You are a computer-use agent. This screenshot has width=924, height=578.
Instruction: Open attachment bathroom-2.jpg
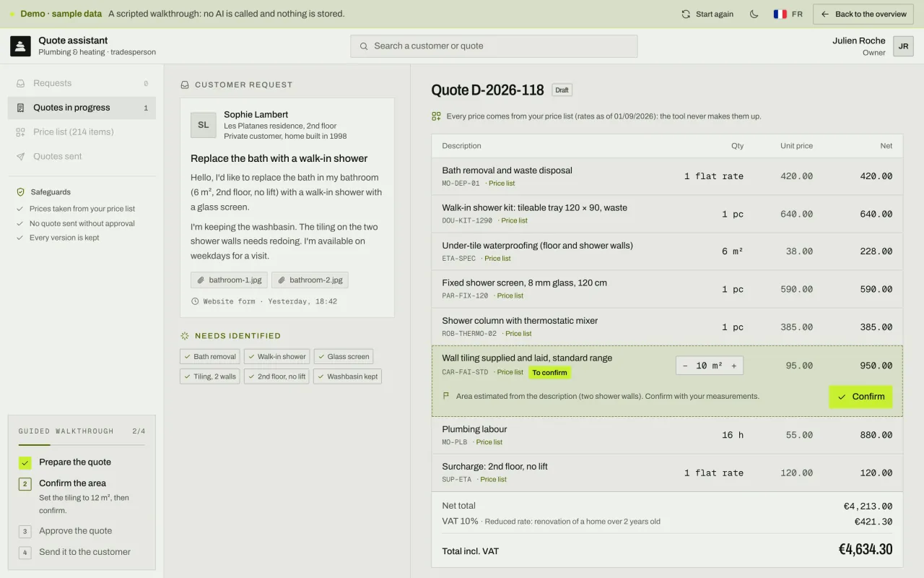coord(310,280)
